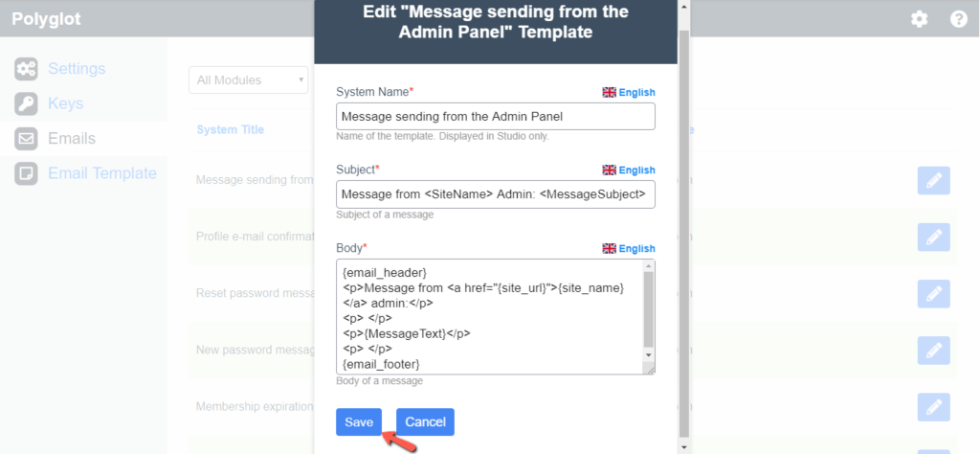
Task: Click pencil icon for Membership expiration row
Action: [x=934, y=407]
